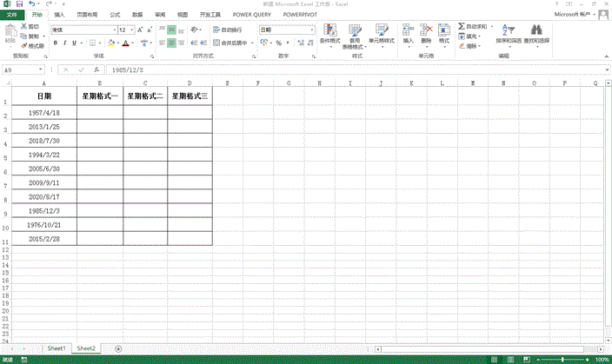The height and width of the screenshot is (364, 612).
Task: Click the AutoSum (自动求和) sigma icon
Action: [x=461, y=27]
